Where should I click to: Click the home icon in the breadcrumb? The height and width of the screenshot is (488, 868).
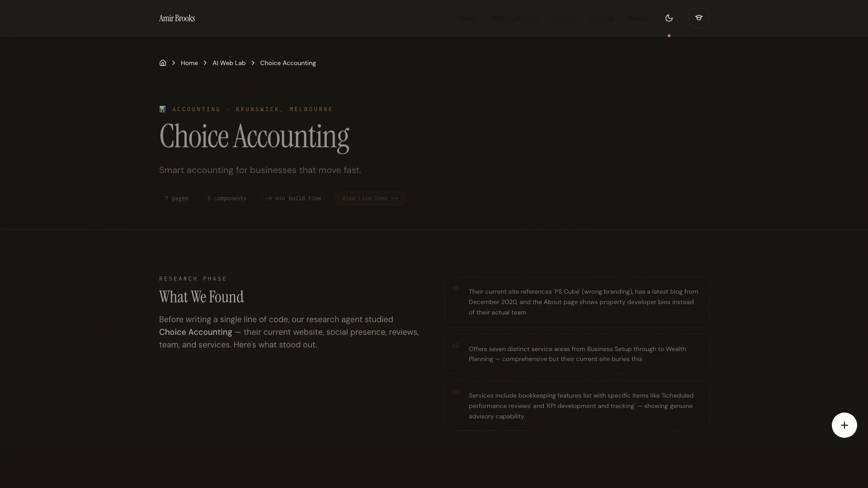[x=162, y=63]
